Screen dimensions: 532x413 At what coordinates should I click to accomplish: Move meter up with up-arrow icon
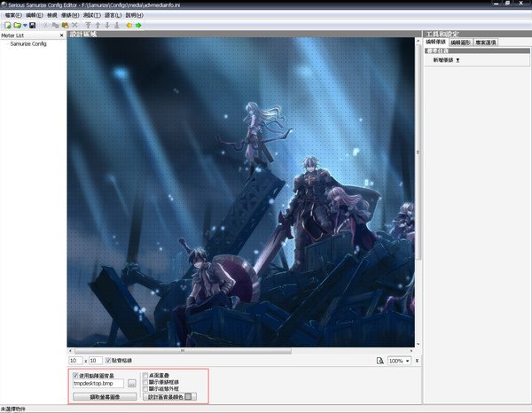pos(98,26)
